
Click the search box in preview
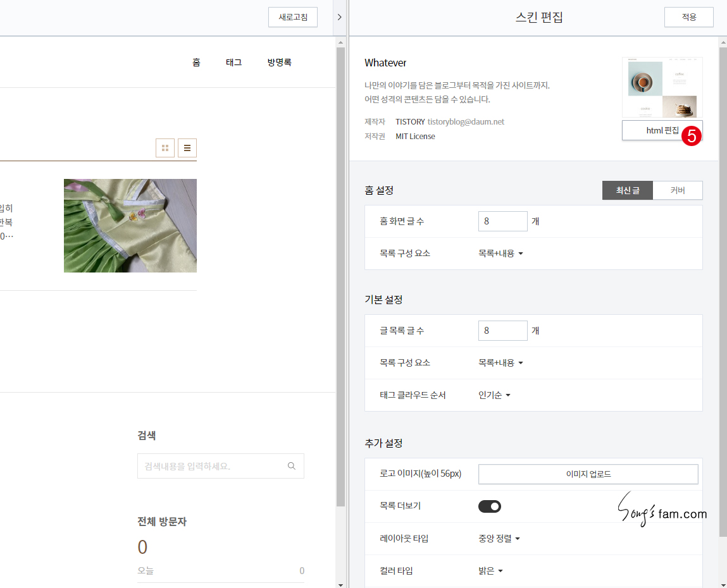coord(221,466)
